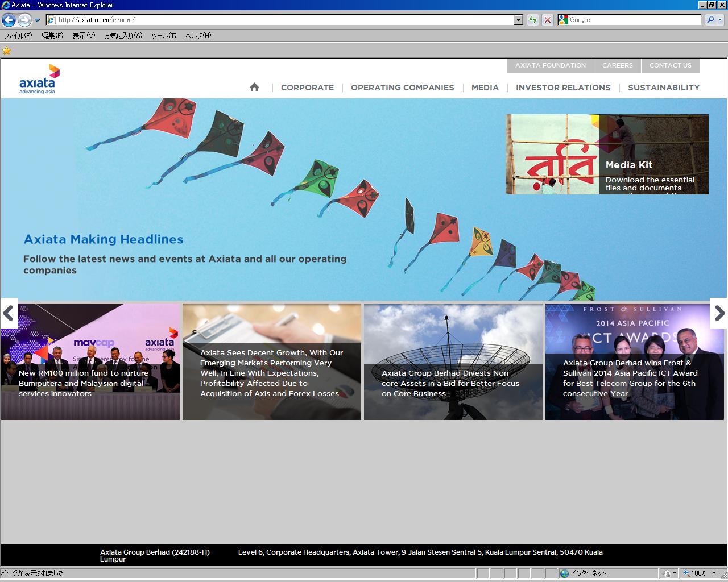Open the MEDIA navigation item
This screenshot has height=582, width=728.
pyautogui.click(x=485, y=88)
